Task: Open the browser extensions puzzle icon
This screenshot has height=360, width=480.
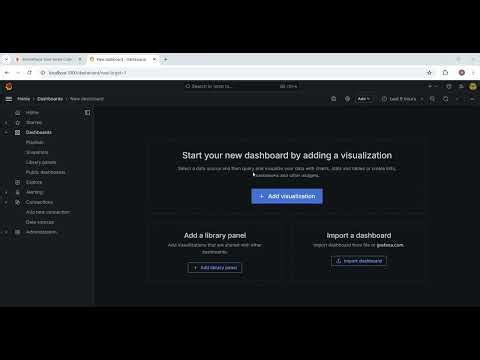Action: (445, 73)
